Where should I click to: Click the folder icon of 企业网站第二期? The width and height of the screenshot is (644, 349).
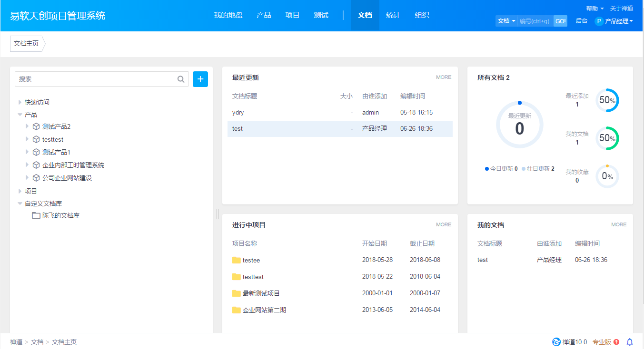[x=237, y=310]
